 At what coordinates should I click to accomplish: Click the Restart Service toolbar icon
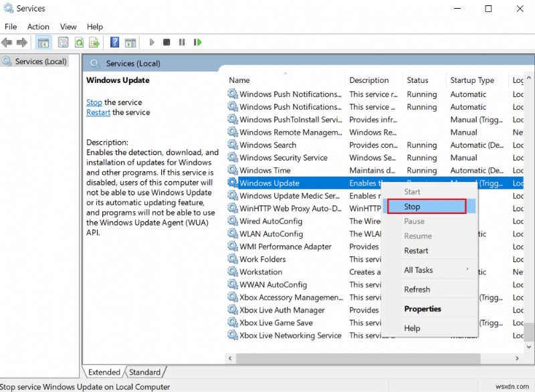[197, 42]
